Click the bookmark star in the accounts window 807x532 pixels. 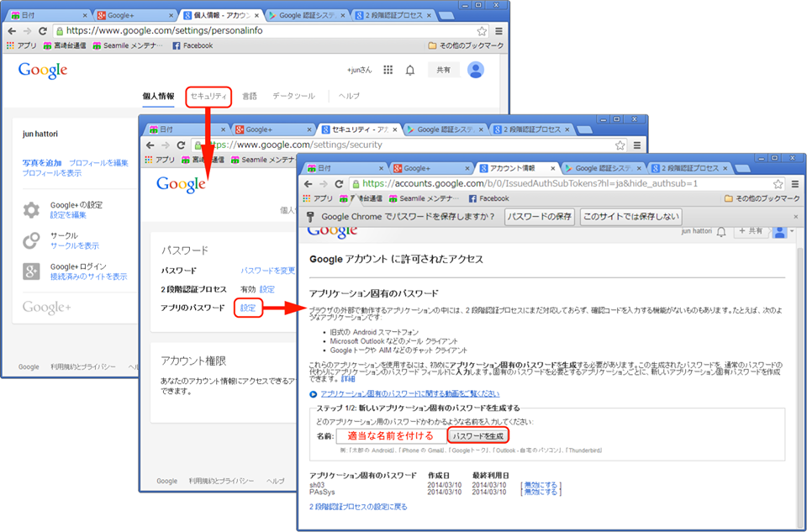point(778,184)
